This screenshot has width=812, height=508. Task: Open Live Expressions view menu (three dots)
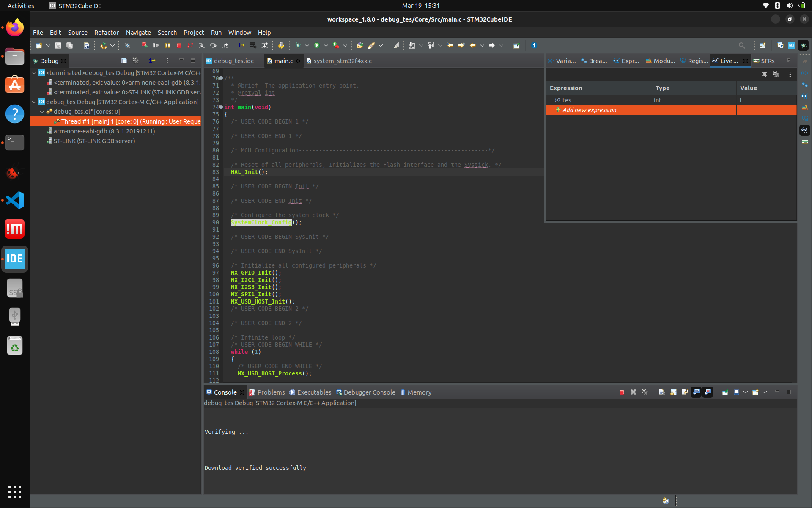pos(790,74)
